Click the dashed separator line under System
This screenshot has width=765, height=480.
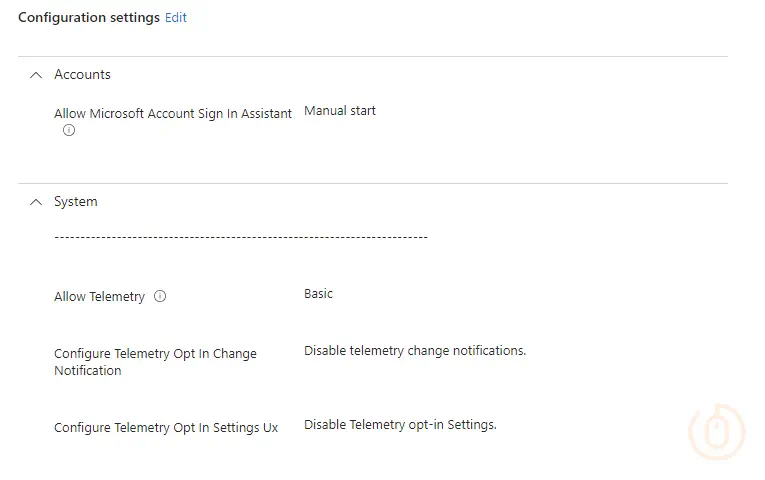click(x=240, y=237)
